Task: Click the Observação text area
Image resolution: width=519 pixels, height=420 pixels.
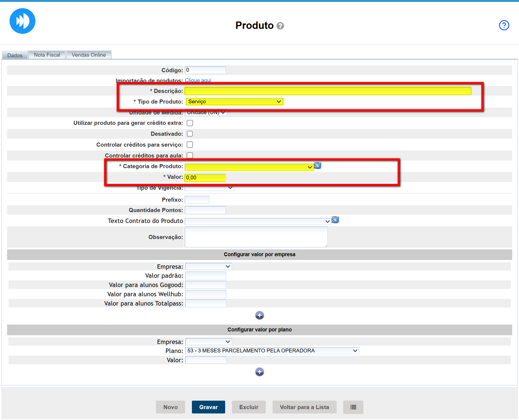Action: pyautogui.click(x=256, y=237)
